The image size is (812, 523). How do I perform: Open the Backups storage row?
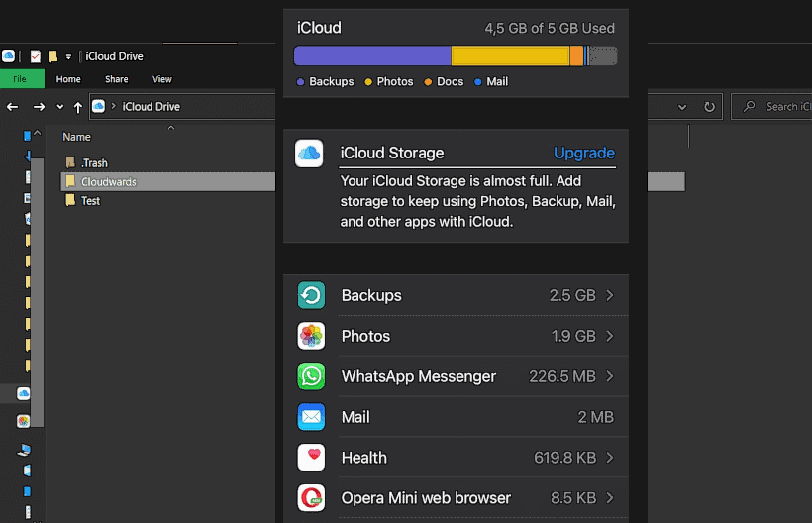(456, 295)
